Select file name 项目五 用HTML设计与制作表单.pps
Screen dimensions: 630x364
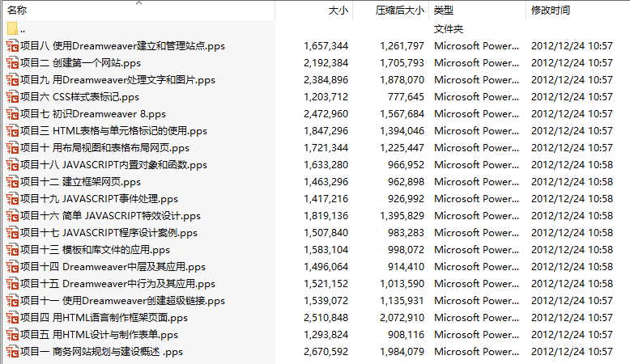[99, 335]
